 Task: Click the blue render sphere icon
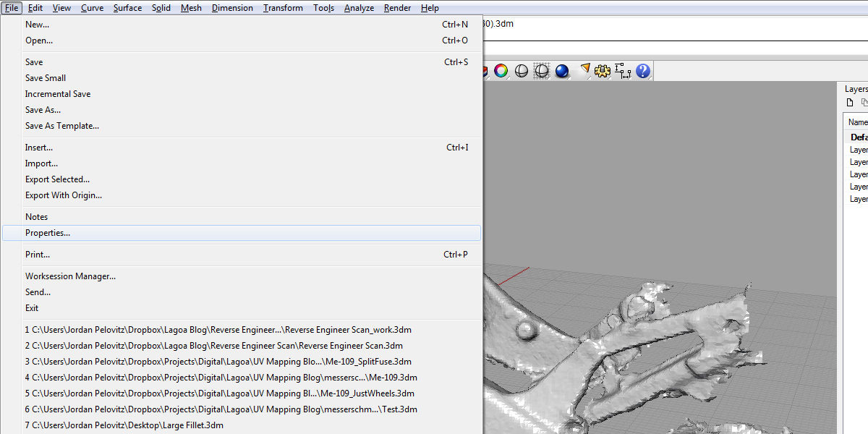(562, 71)
